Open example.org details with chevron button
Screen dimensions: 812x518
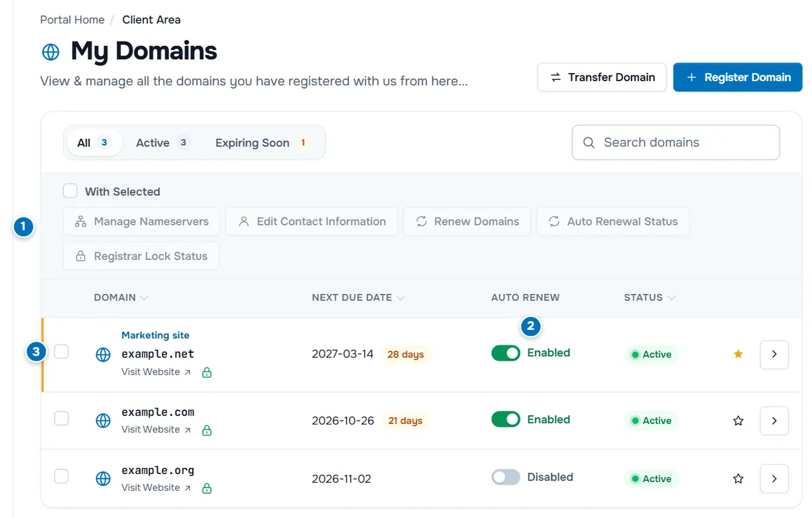pyautogui.click(x=774, y=479)
